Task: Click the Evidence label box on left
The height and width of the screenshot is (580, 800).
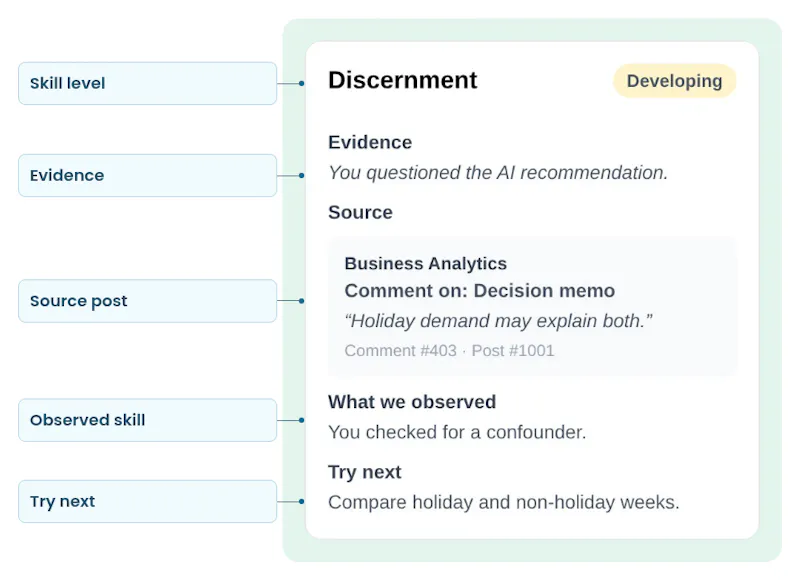Action: point(147,175)
